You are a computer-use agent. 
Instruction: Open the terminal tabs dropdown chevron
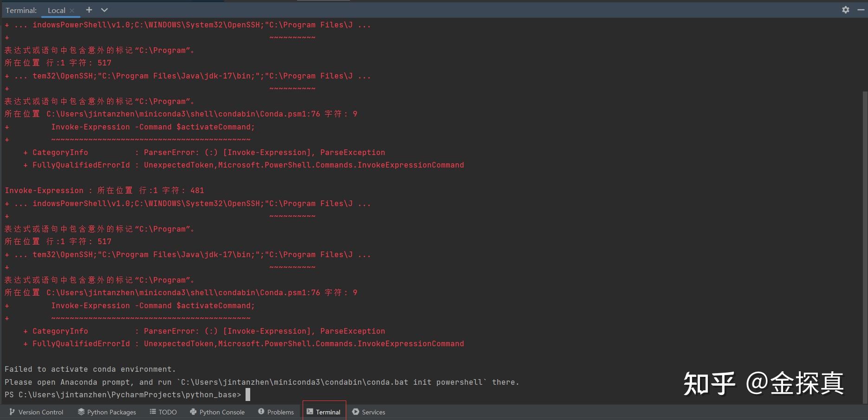(104, 9)
